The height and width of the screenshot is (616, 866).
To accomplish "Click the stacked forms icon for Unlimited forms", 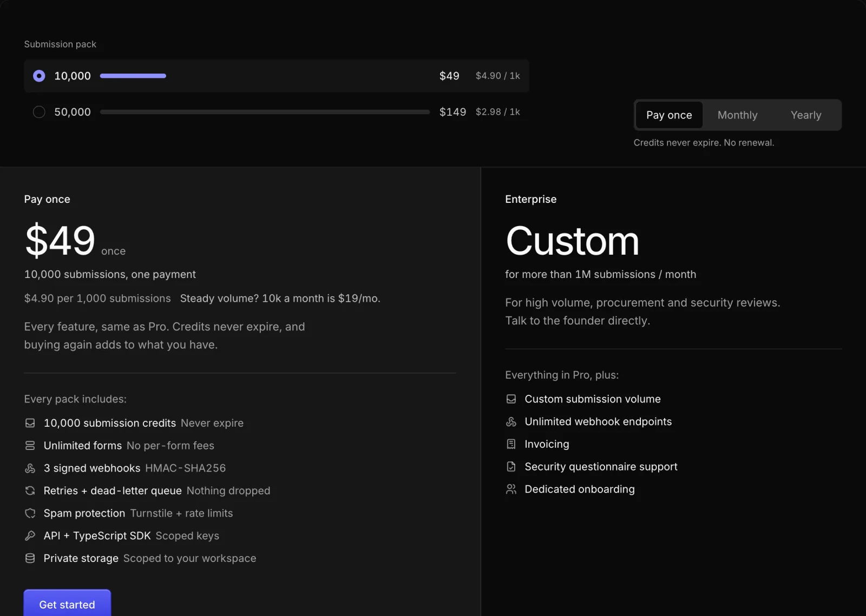I will pos(30,446).
